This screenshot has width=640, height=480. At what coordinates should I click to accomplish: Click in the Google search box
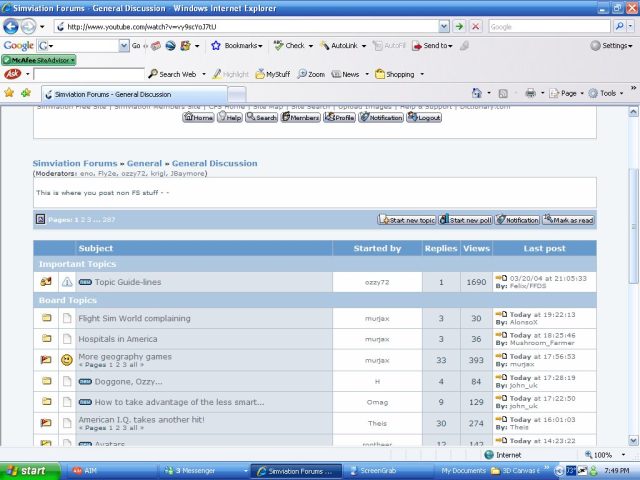click(550, 27)
